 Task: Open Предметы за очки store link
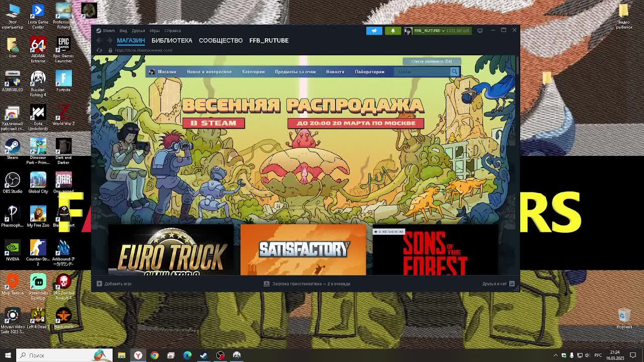pos(295,71)
